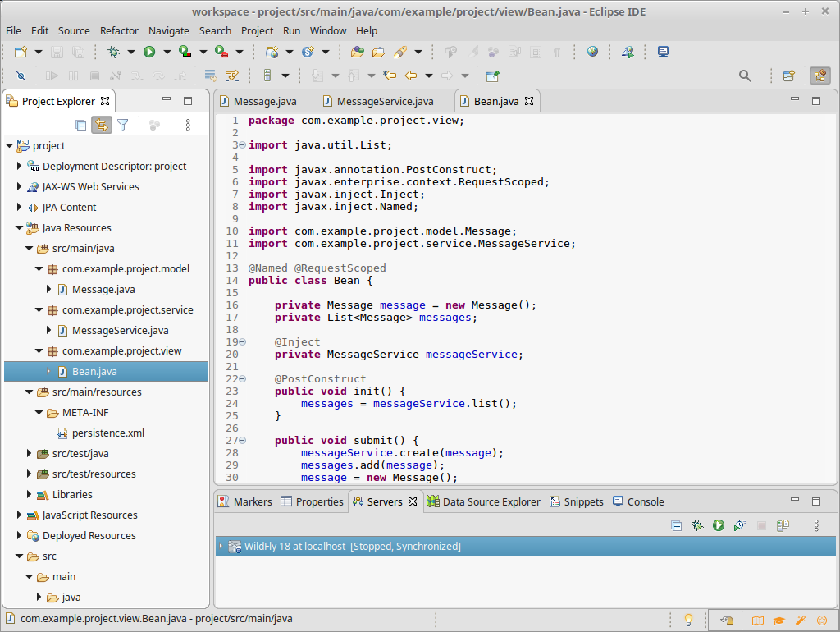
Task: Click the search magnifier in the toolbar
Action: (745, 76)
